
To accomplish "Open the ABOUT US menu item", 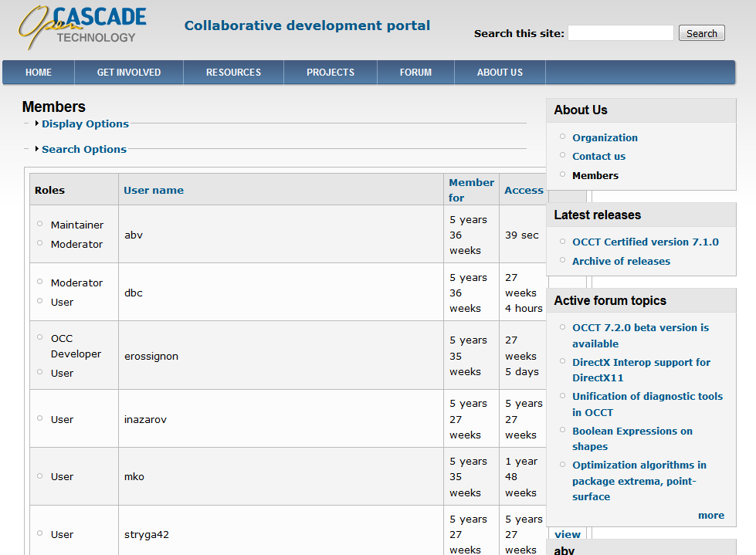I will 500,73.
